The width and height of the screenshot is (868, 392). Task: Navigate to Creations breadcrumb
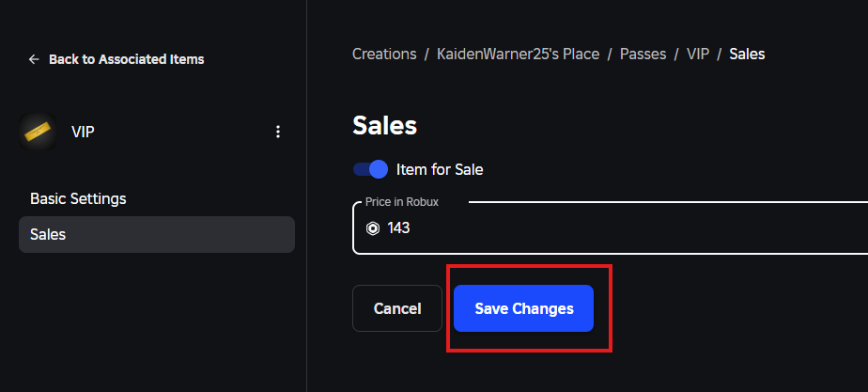(x=383, y=54)
